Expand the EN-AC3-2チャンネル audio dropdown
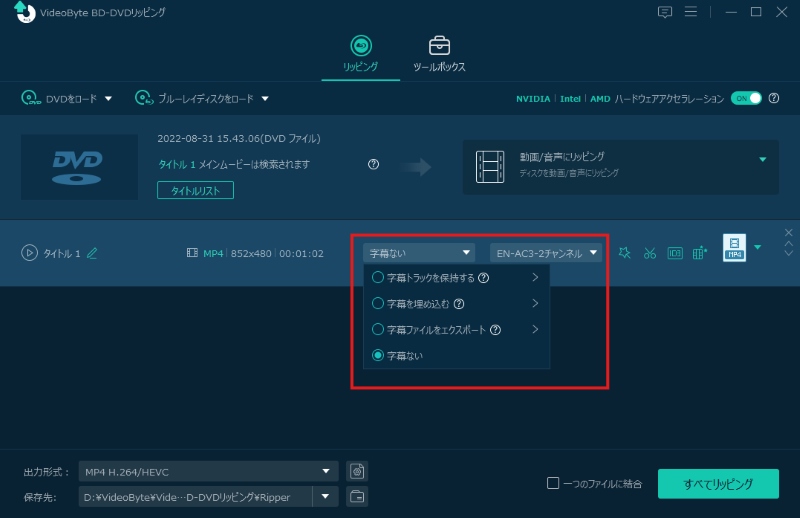The image size is (800, 518). (546, 253)
